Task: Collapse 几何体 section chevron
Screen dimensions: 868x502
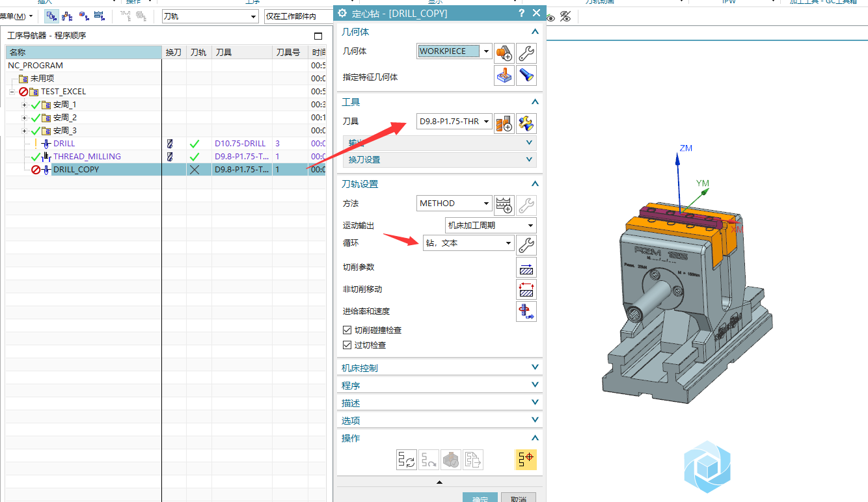Action: coord(535,31)
